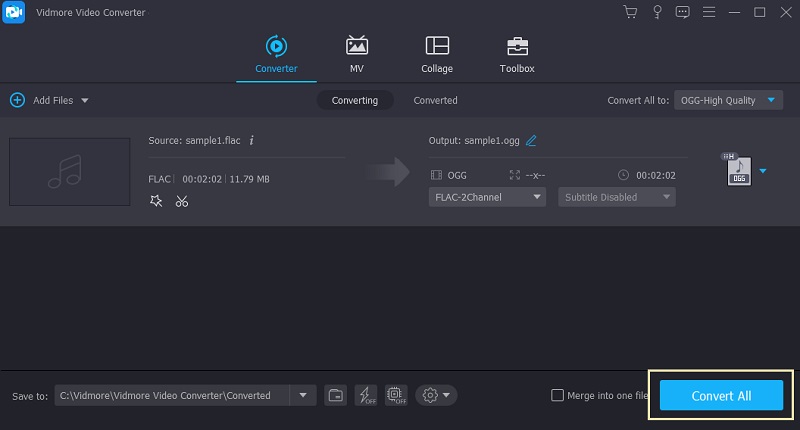
Task: Click the resolution --x-- icon
Action: (x=515, y=175)
